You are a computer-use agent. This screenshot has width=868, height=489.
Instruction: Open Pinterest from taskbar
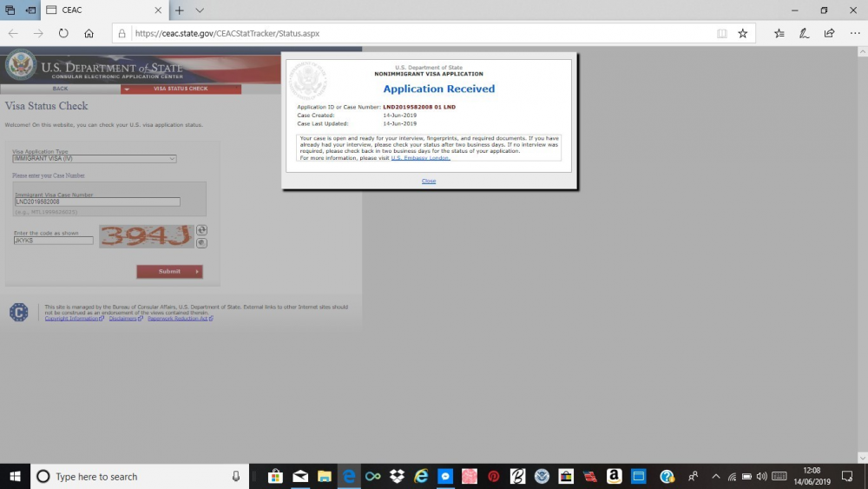point(494,476)
